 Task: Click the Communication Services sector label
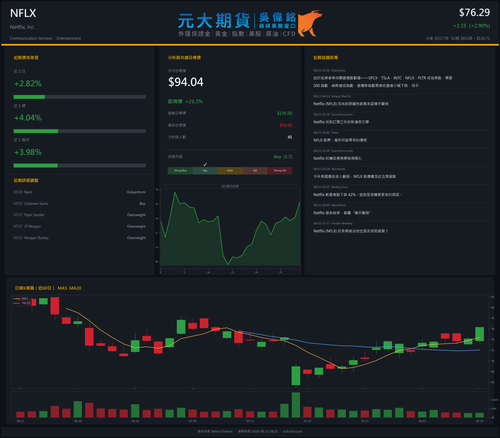pyautogui.click(x=31, y=38)
